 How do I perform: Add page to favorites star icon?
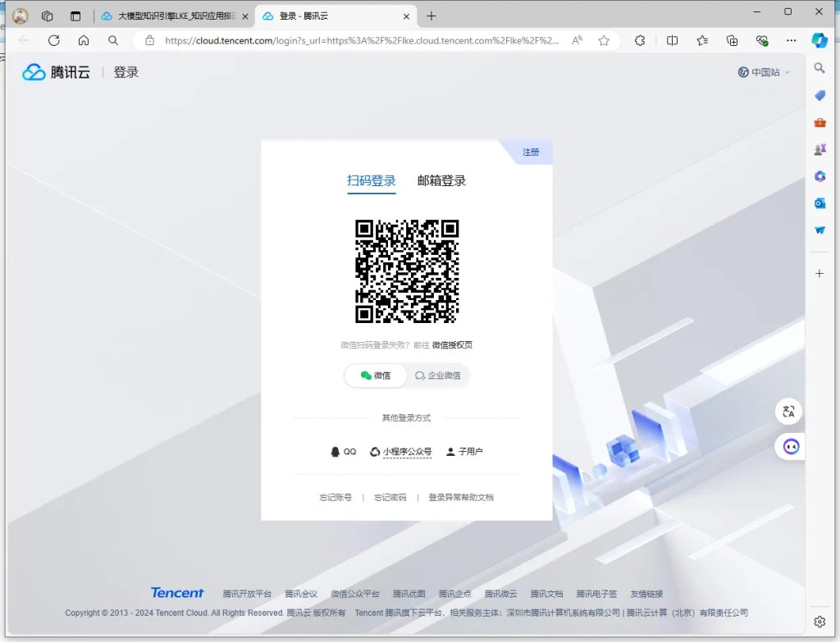coord(604,40)
